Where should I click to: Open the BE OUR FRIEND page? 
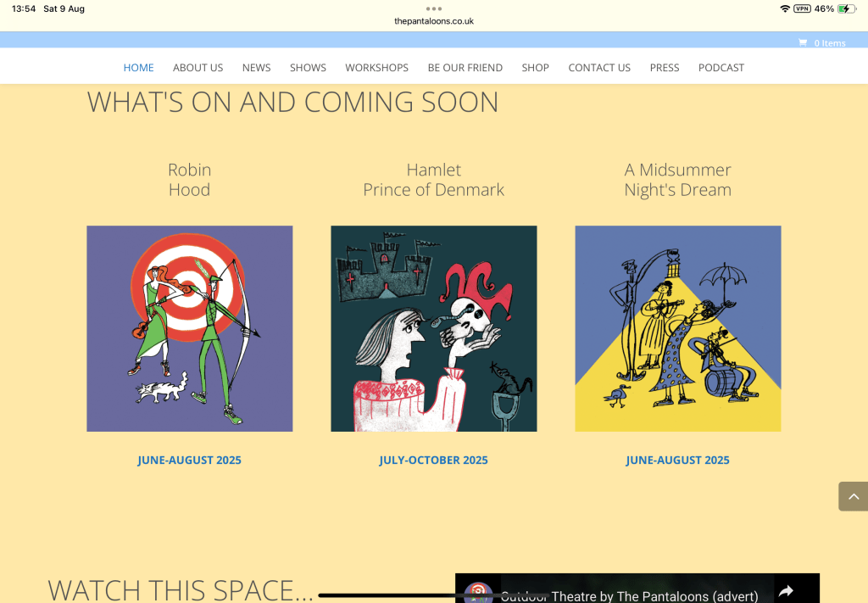(x=465, y=68)
